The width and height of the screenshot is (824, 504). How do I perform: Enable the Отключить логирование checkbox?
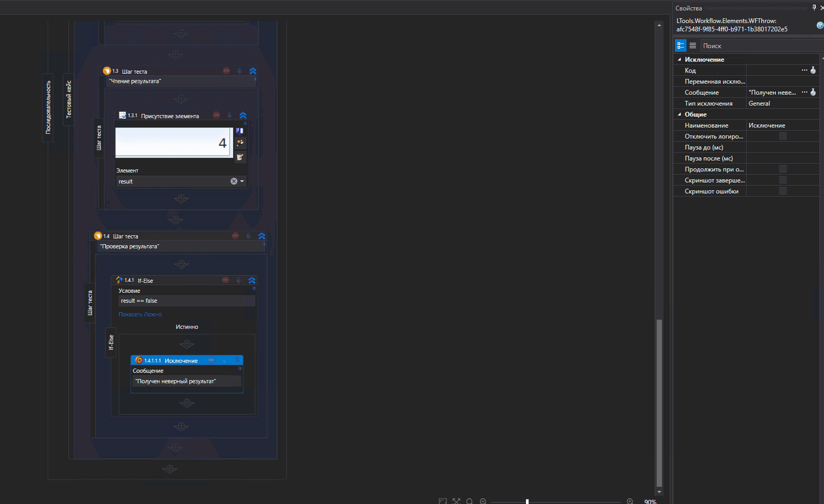click(783, 136)
